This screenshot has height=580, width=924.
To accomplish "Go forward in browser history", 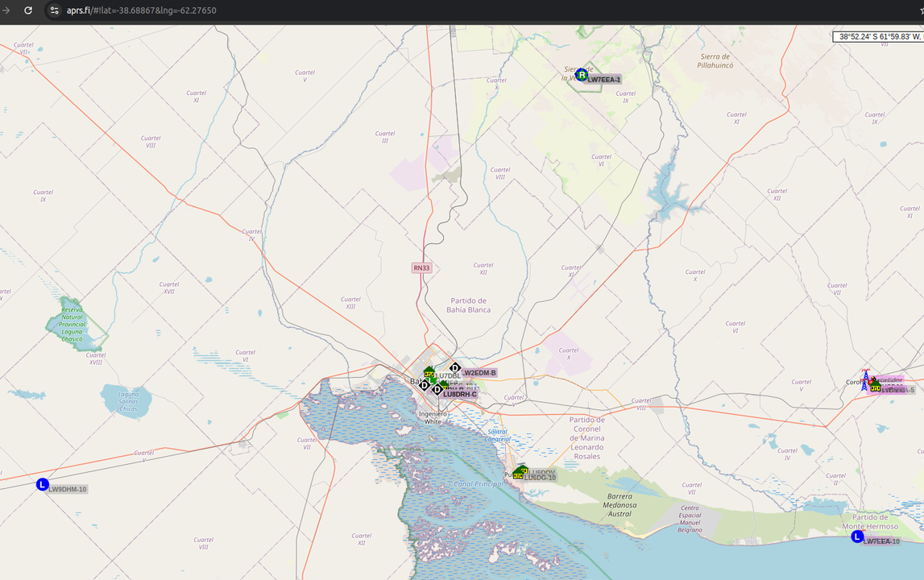I will coord(6,10).
